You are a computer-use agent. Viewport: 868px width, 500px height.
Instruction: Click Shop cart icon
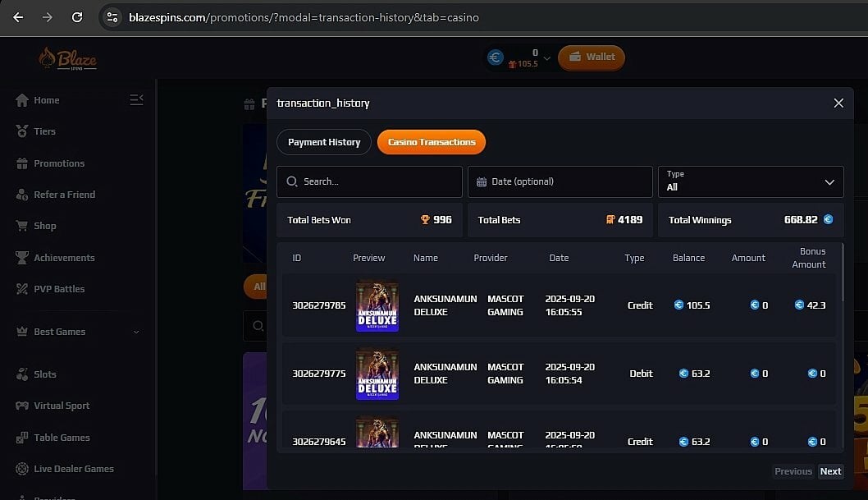point(22,226)
